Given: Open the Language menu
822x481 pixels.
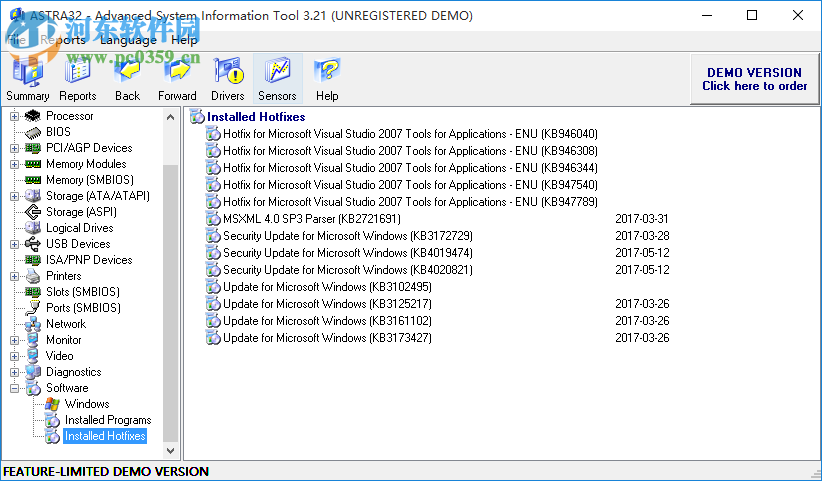Looking at the screenshot, I should (x=128, y=40).
